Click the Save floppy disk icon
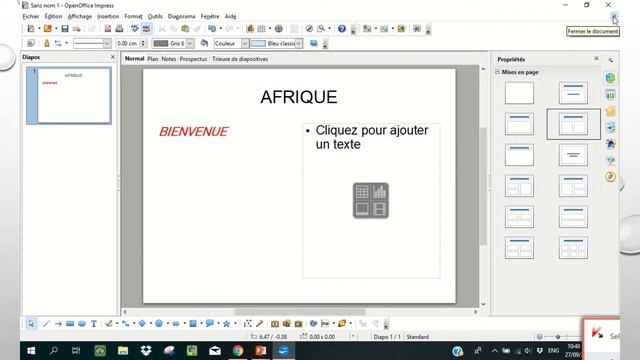This screenshot has height=360, width=640. [65, 29]
